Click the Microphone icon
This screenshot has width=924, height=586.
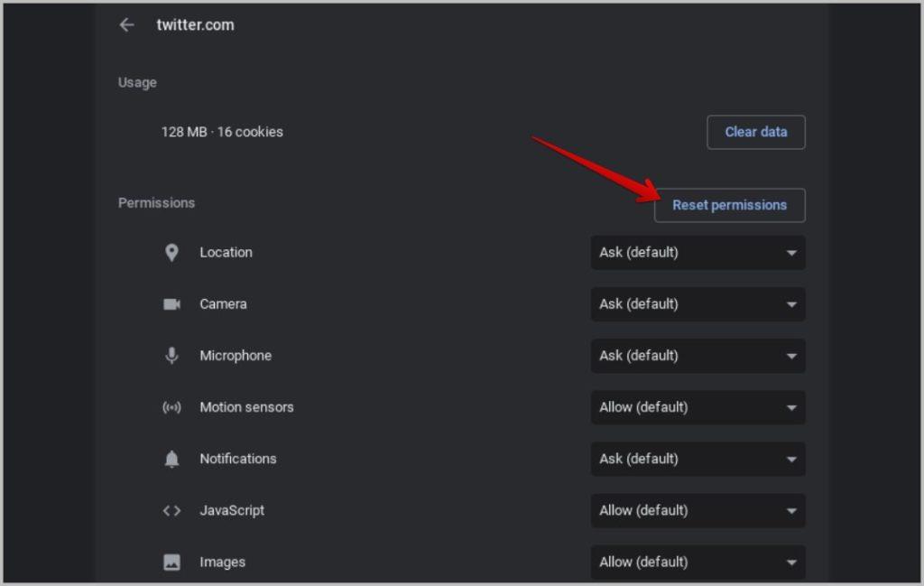coord(171,356)
